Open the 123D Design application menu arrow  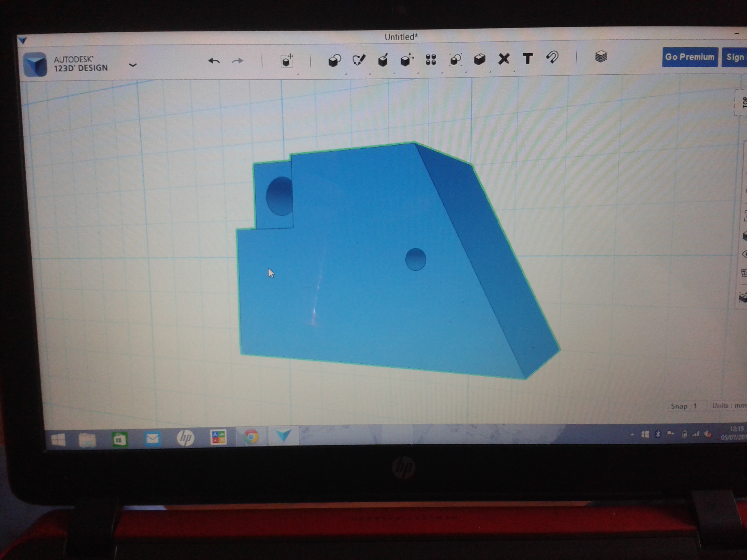(x=133, y=65)
